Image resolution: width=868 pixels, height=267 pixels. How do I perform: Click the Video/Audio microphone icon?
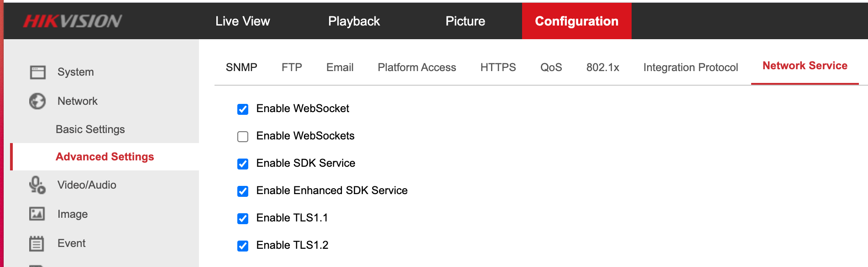[37, 185]
